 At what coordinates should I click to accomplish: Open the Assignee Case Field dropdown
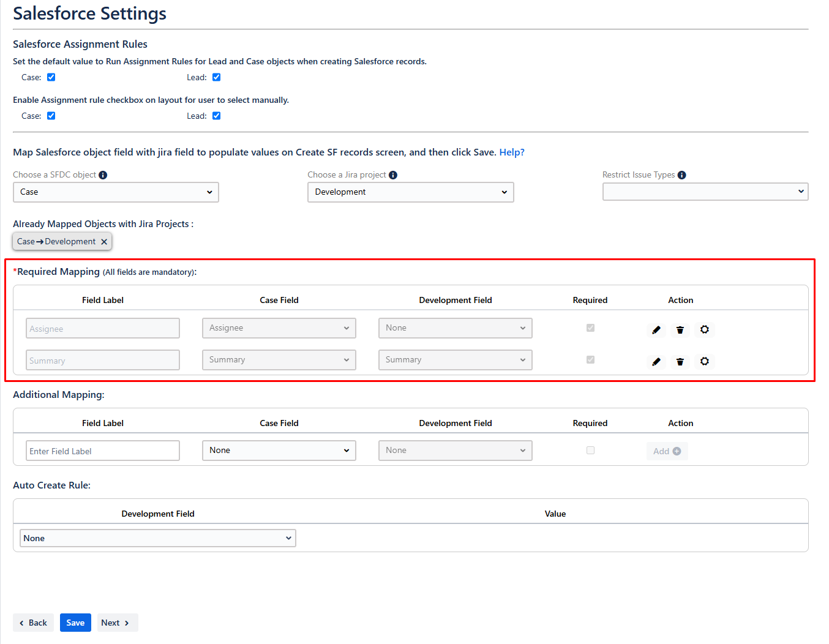(x=279, y=328)
